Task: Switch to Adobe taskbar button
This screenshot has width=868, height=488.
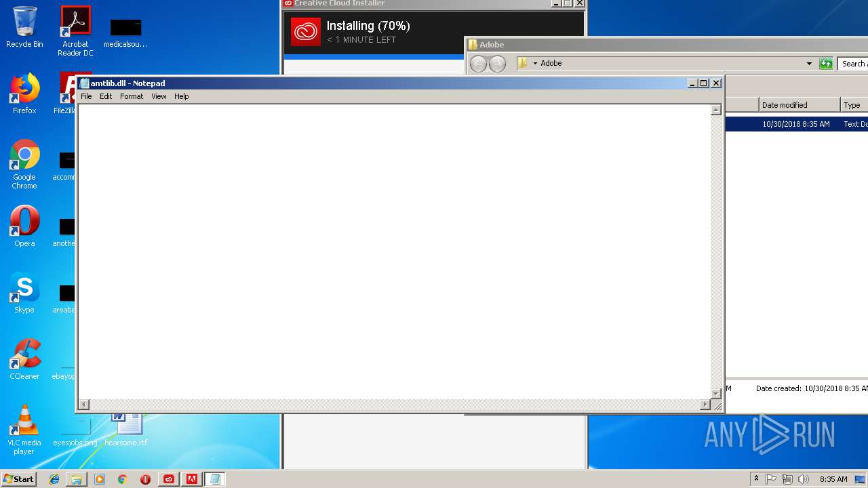Action: tap(192, 479)
